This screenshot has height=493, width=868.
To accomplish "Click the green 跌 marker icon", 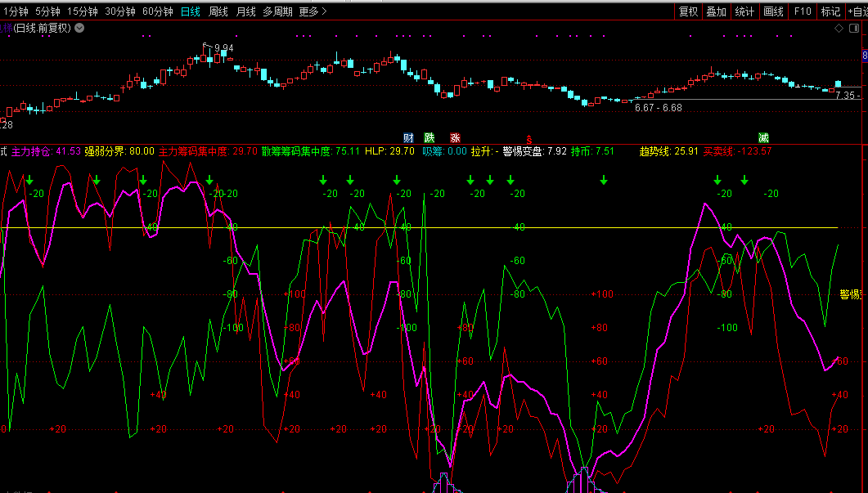I will (430, 137).
